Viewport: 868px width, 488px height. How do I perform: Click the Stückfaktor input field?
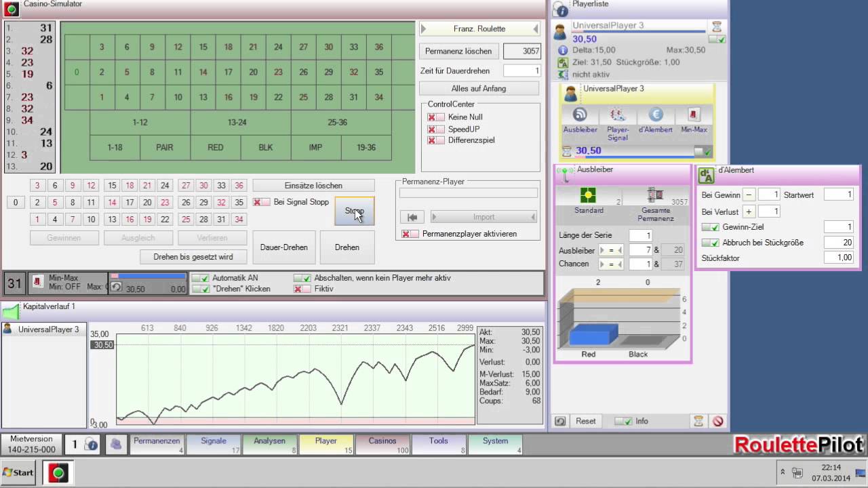point(838,258)
